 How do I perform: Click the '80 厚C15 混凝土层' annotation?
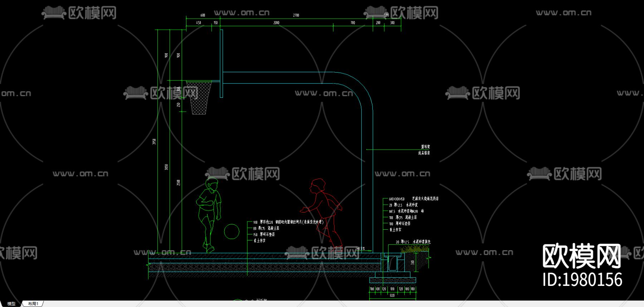pyautogui.click(x=266, y=228)
